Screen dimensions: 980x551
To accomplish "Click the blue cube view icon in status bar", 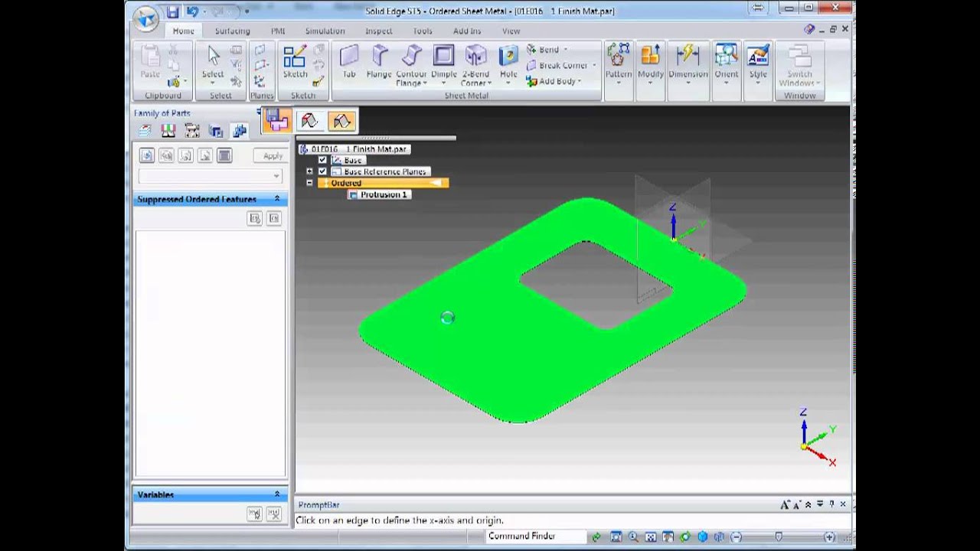I will pos(703,536).
